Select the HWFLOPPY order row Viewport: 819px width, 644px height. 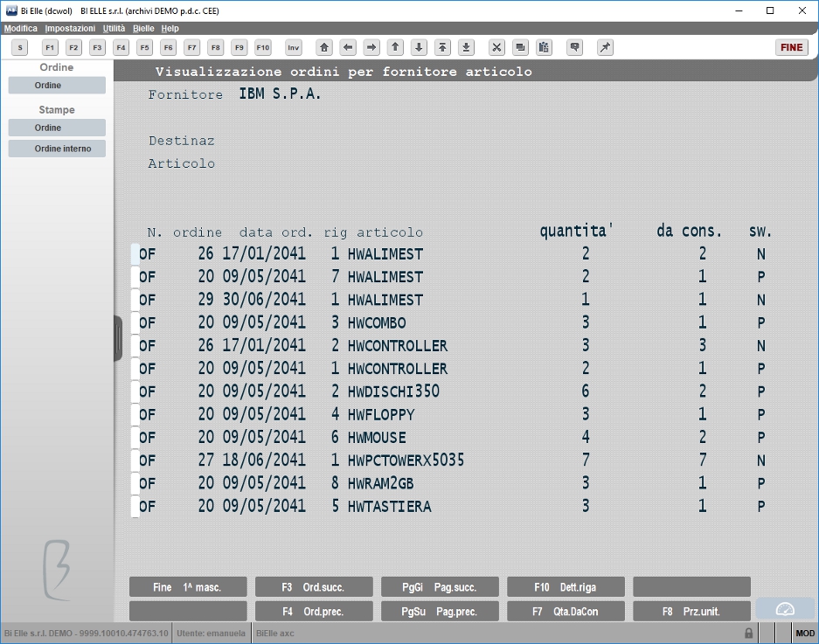tap(453, 414)
